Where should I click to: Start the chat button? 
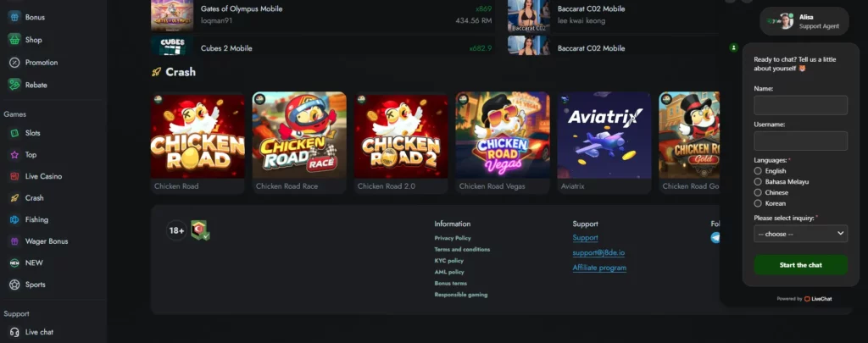coord(800,265)
